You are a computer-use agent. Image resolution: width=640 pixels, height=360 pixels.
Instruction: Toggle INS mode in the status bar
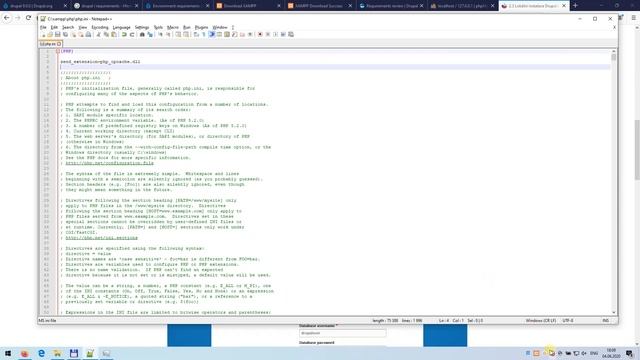click(x=606, y=321)
